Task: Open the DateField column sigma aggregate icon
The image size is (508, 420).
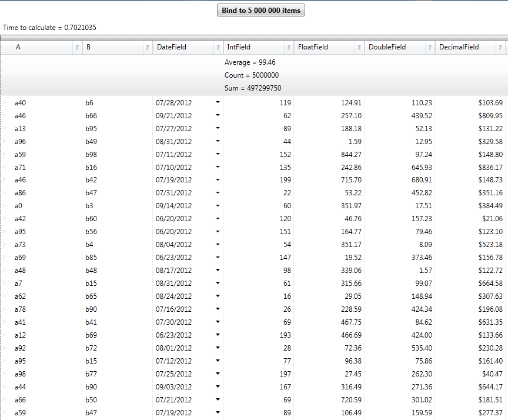Action: pyautogui.click(x=218, y=47)
